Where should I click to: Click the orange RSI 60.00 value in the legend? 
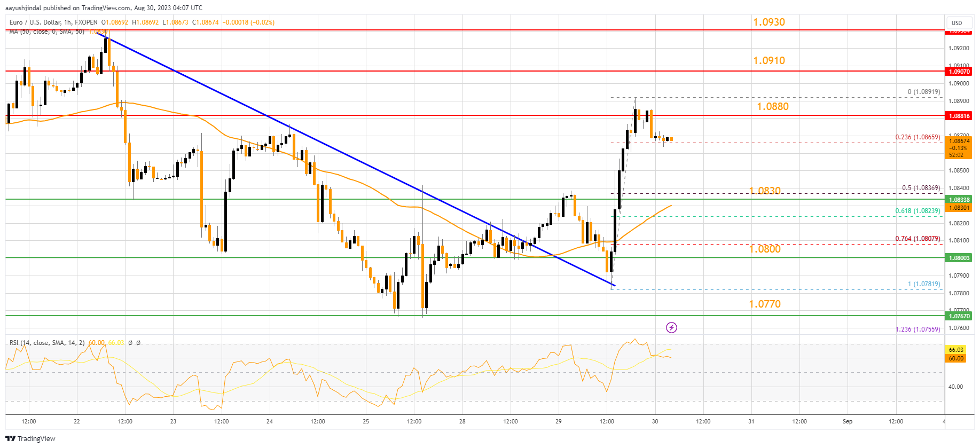click(x=97, y=342)
